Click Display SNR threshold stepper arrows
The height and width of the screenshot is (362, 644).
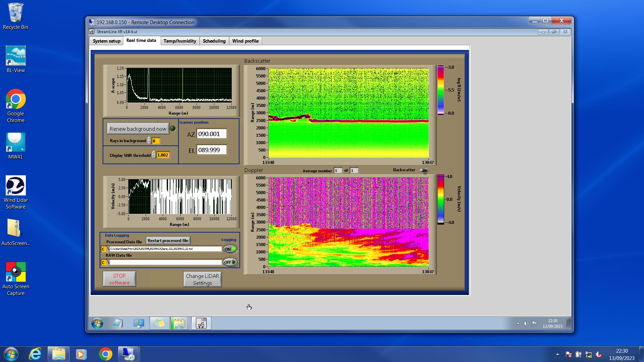click(x=154, y=155)
